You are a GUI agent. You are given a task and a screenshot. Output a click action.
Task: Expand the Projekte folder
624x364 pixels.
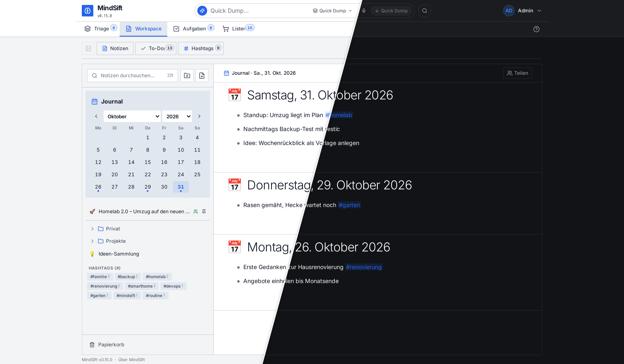[92, 241]
